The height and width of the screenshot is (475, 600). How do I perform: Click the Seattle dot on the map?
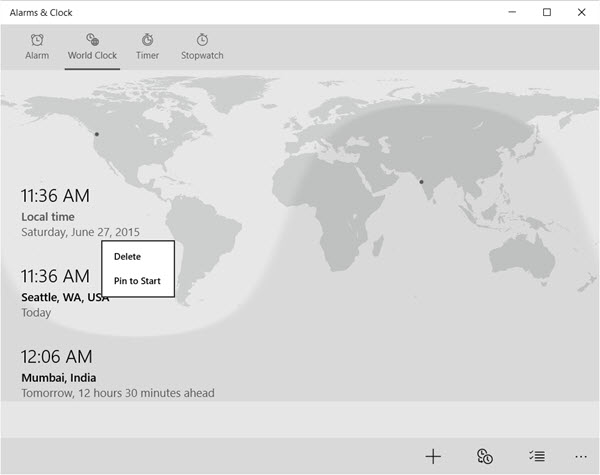tap(97, 134)
